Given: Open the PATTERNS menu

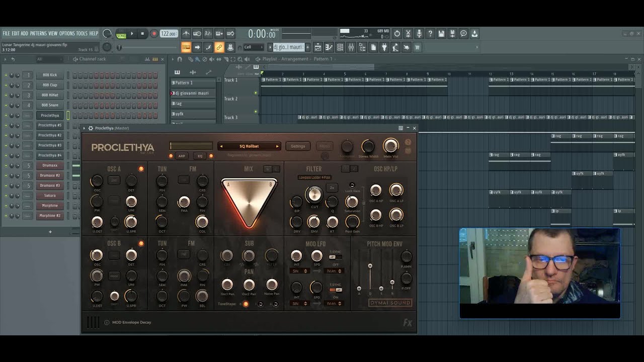Looking at the screenshot, I should 38,34.
